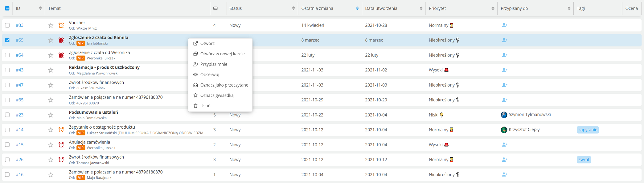Click red alert icon on ticket #55

pyautogui.click(x=61, y=40)
